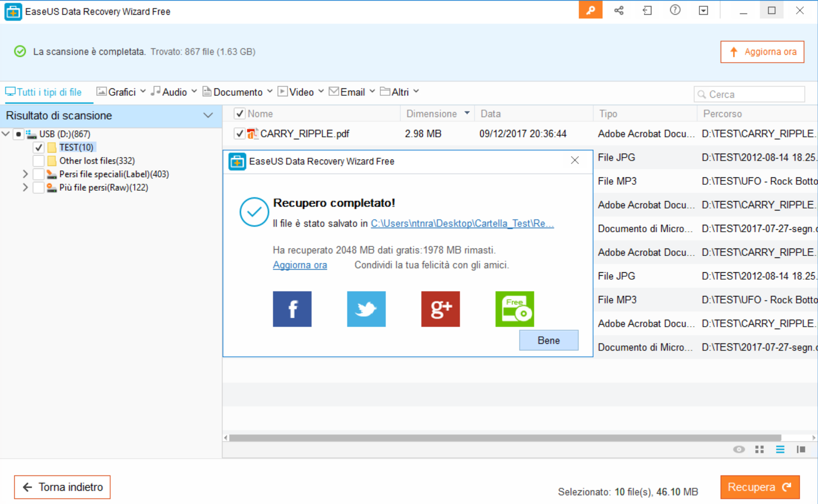
Task: Expand Più file persi(Raw) node
Action: 25,187
